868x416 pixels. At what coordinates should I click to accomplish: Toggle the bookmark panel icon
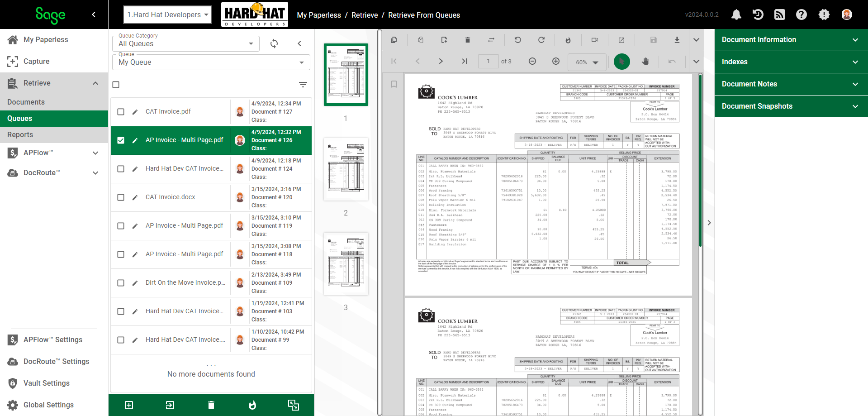[394, 84]
